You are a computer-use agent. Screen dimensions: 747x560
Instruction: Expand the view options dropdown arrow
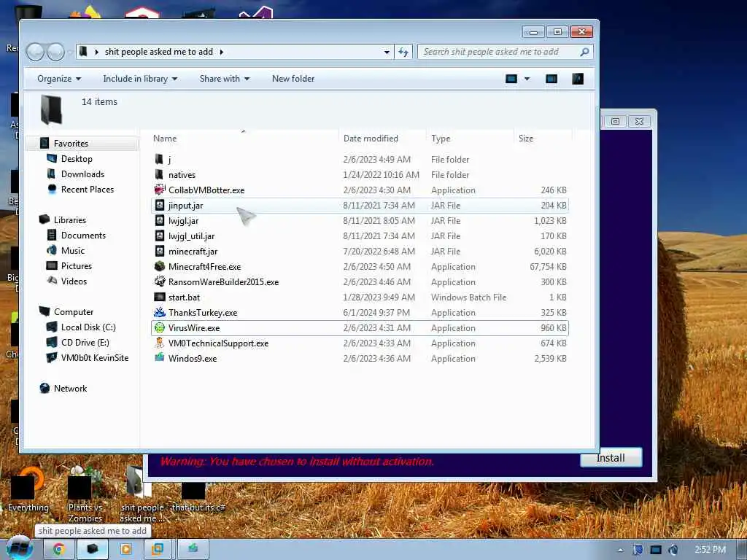527,79
